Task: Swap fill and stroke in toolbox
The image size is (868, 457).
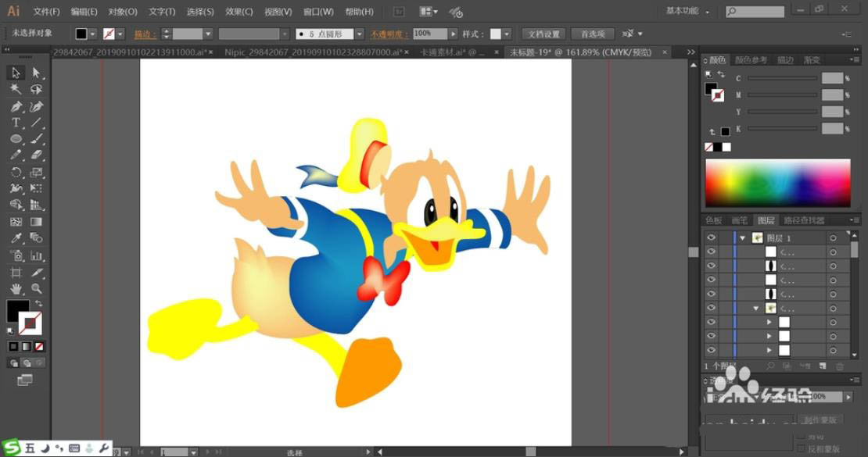Action: point(39,303)
